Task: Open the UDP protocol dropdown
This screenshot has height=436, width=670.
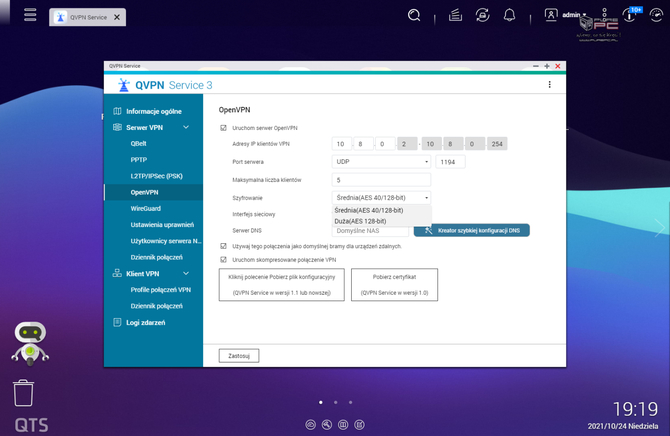Action: click(x=381, y=162)
